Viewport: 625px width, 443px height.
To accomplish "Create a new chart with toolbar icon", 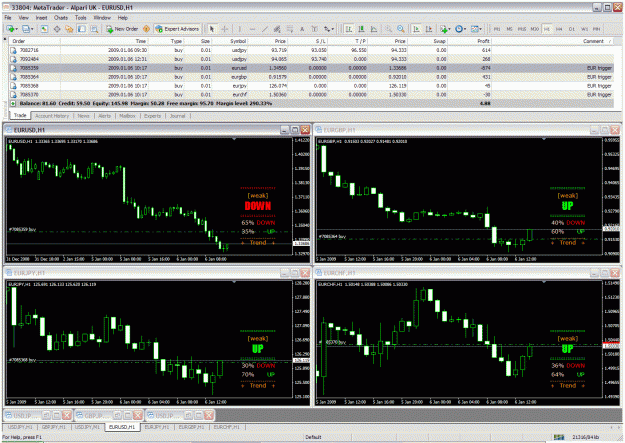I will coord(10,29).
